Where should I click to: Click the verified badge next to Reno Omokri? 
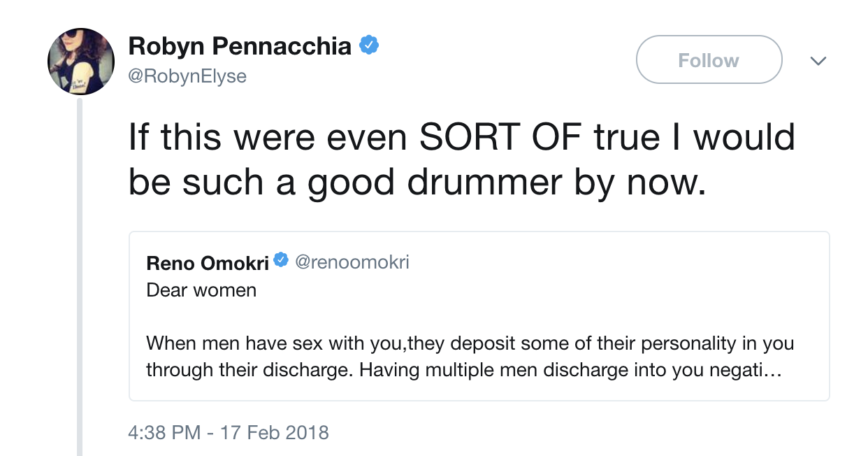(281, 261)
